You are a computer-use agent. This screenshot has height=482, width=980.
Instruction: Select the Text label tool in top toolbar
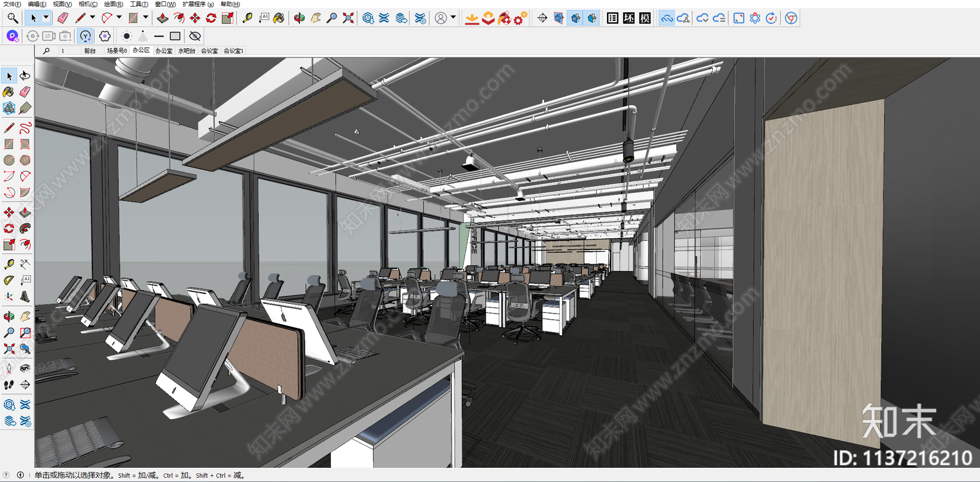[263, 18]
